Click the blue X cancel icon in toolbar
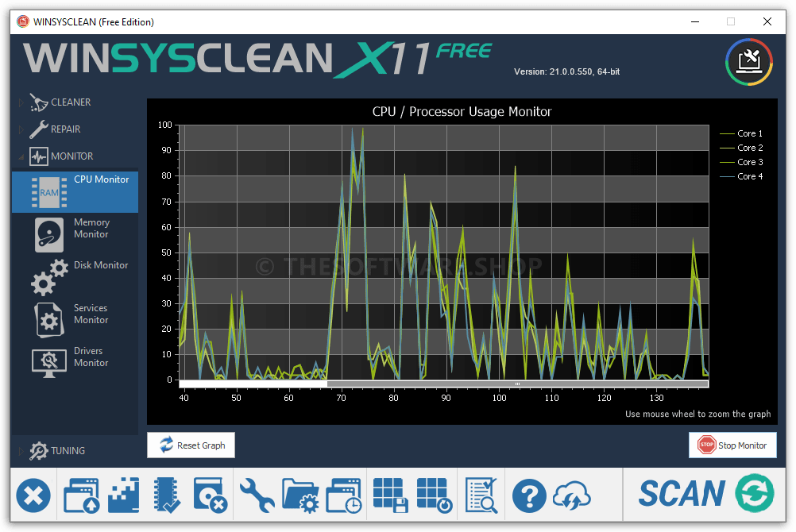 tap(33, 495)
